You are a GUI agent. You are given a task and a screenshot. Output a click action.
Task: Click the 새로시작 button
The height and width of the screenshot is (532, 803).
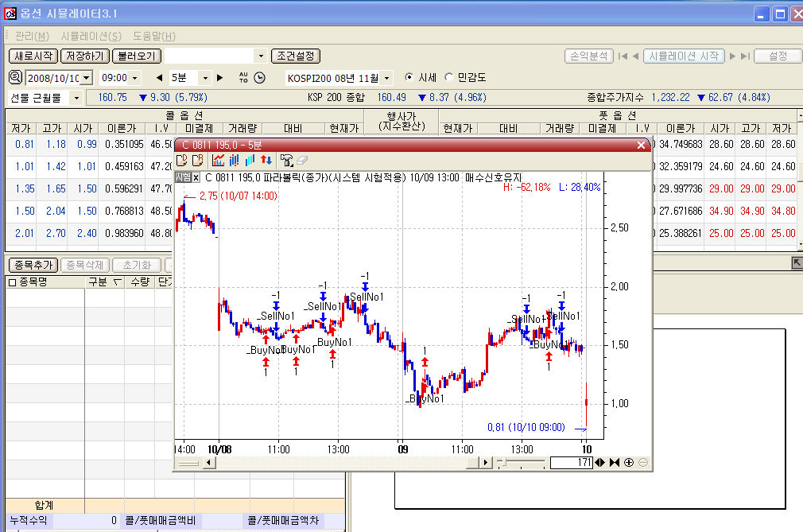click(33, 56)
